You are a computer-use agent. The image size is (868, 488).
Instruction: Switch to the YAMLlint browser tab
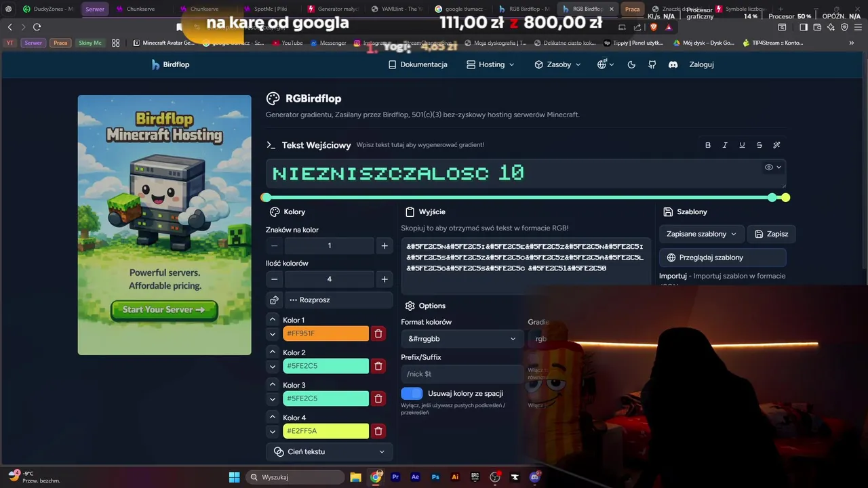click(x=397, y=9)
